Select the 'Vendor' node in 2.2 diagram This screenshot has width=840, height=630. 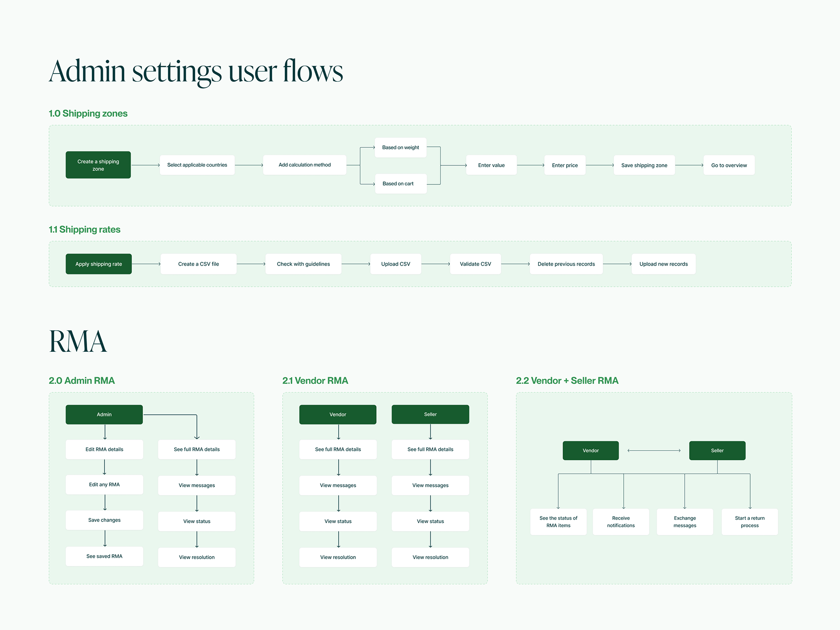(591, 450)
